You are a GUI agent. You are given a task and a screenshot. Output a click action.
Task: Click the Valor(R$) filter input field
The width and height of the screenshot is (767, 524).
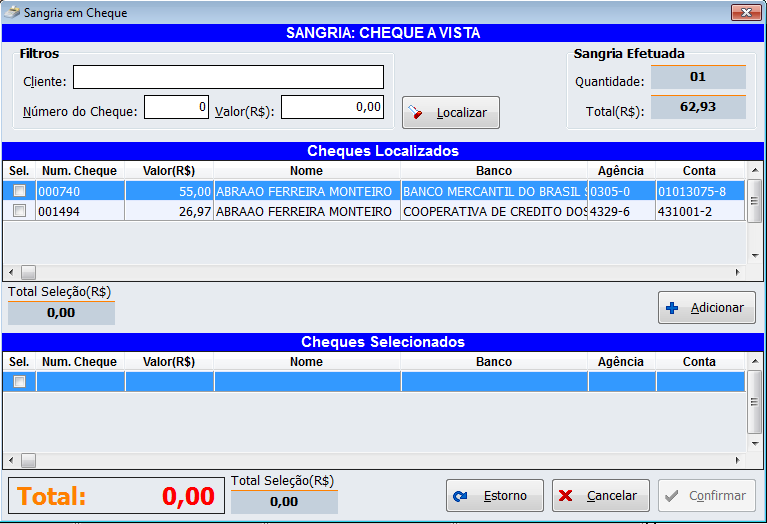(x=332, y=107)
